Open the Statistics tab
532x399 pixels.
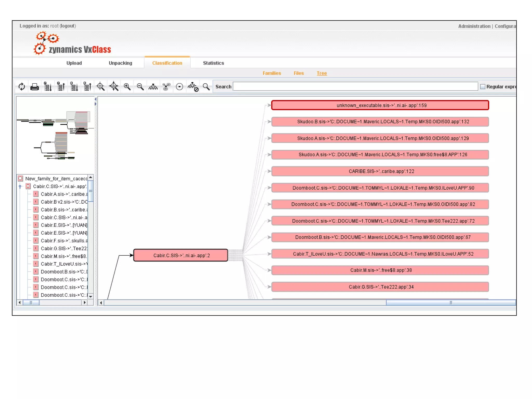(x=213, y=63)
